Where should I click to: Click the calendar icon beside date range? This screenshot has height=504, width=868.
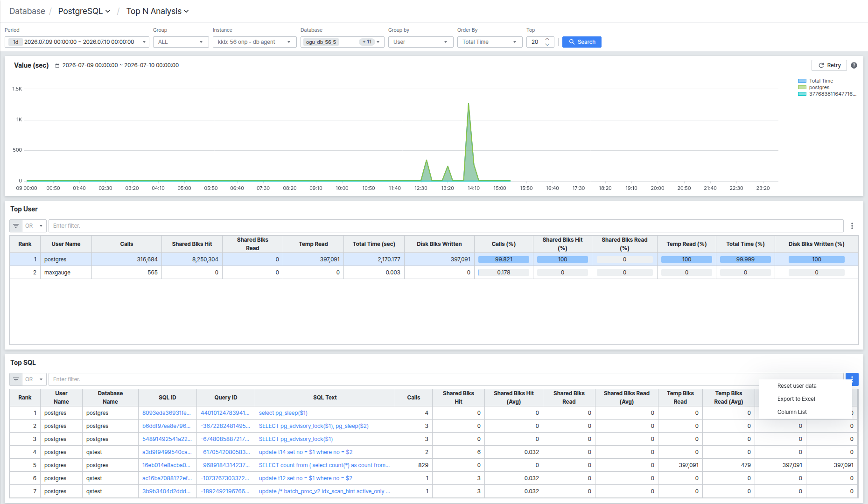[57, 65]
